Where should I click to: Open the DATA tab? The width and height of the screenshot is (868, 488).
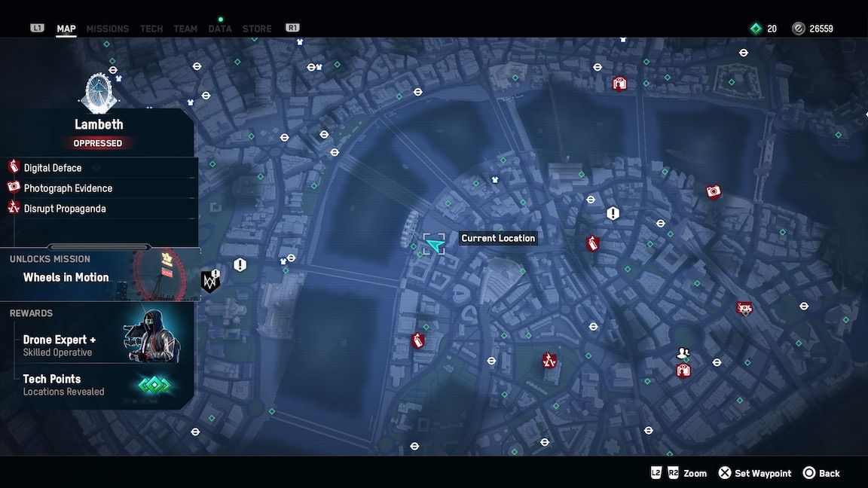click(220, 29)
